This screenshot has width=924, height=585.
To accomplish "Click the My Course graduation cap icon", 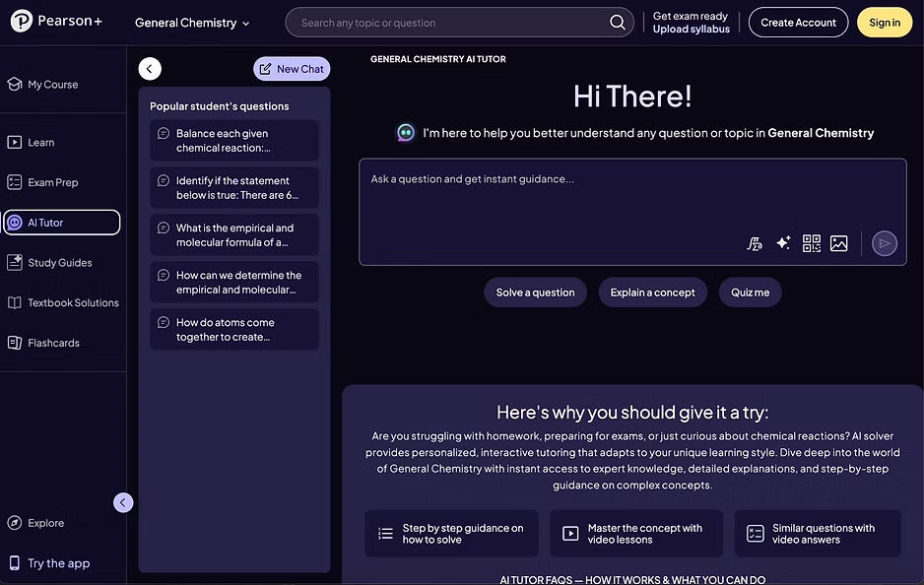I will (15, 85).
